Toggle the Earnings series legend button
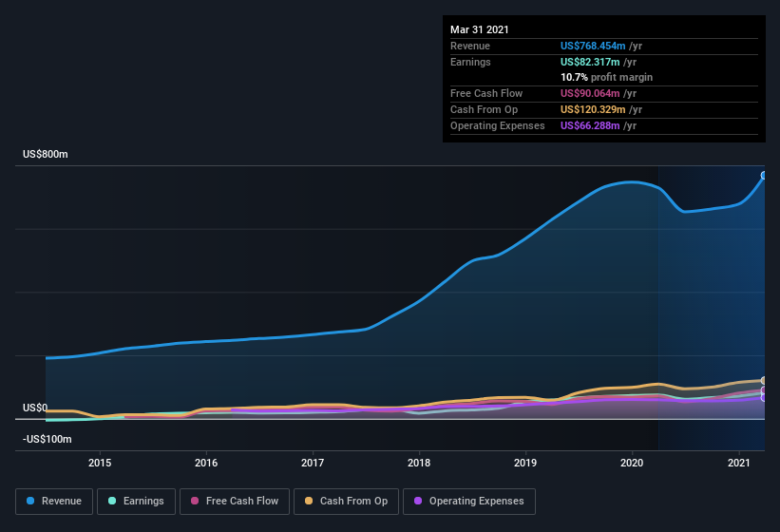Viewport: 780px width, 532px height. (x=136, y=502)
